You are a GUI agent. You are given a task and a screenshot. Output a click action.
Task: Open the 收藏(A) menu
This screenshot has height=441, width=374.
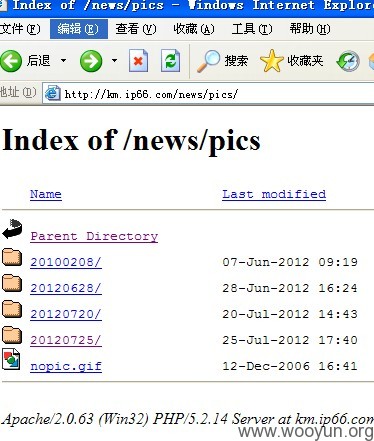pos(194,29)
